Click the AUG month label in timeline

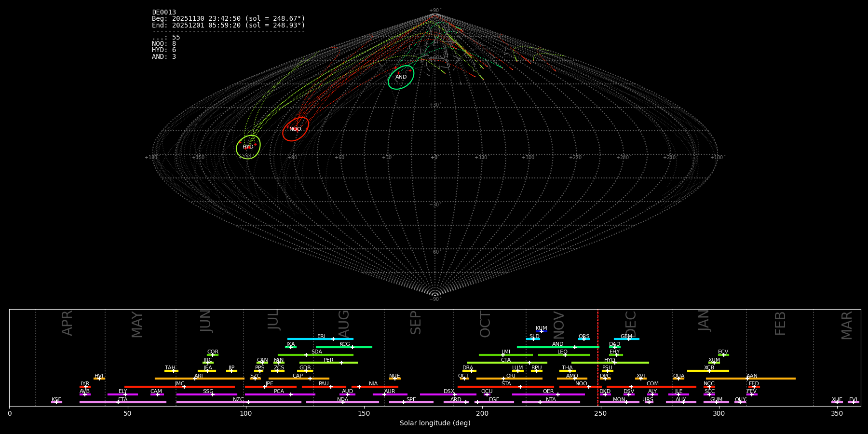344,324
